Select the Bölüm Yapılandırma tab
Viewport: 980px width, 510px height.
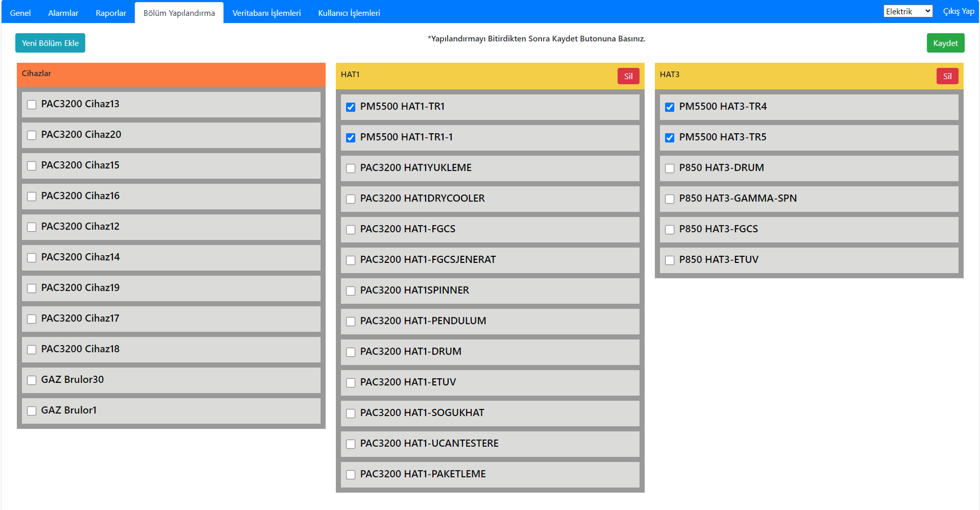tap(179, 13)
